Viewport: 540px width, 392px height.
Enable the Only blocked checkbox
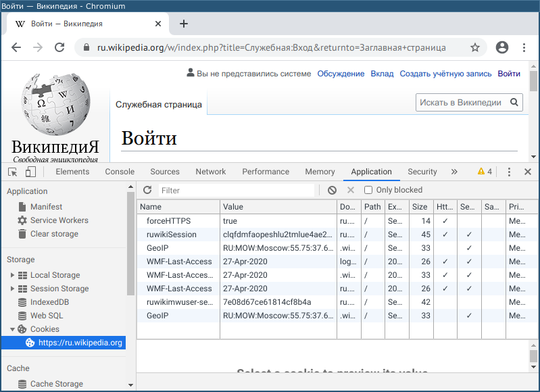pyautogui.click(x=368, y=190)
